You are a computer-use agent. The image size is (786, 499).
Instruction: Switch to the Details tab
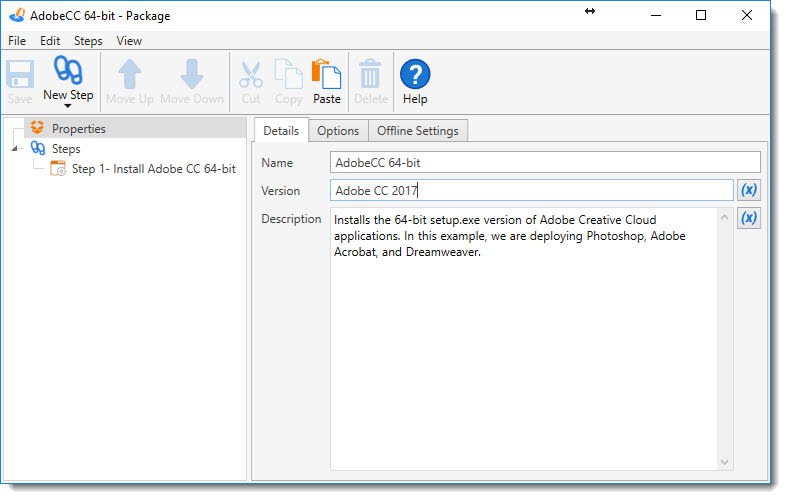click(281, 131)
